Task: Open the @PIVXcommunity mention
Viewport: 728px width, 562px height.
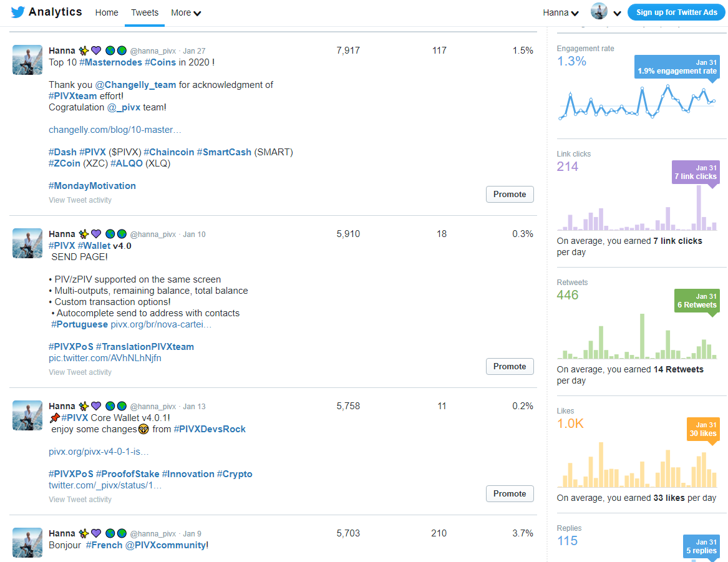Action: coord(166,545)
